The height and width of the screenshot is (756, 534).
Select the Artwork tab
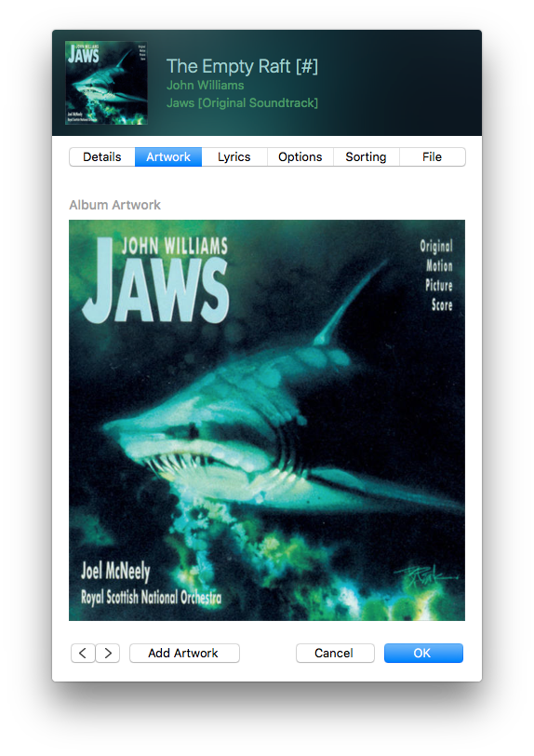click(168, 156)
